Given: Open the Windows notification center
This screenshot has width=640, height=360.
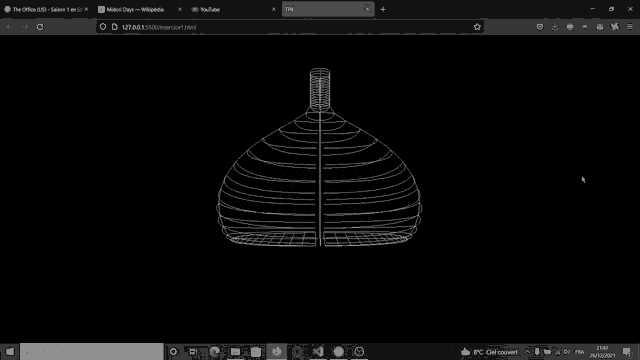Looking at the screenshot, I should click(x=627, y=352).
